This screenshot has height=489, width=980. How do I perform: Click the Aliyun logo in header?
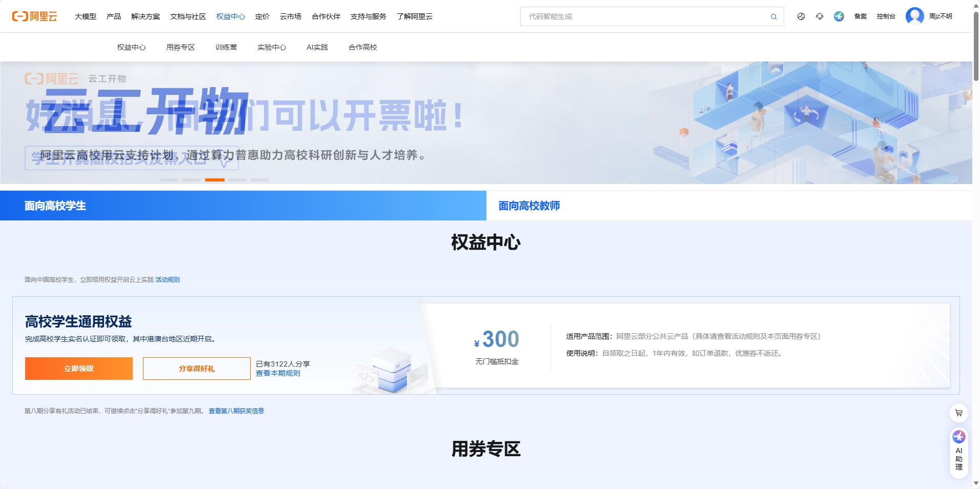[x=34, y=16]
